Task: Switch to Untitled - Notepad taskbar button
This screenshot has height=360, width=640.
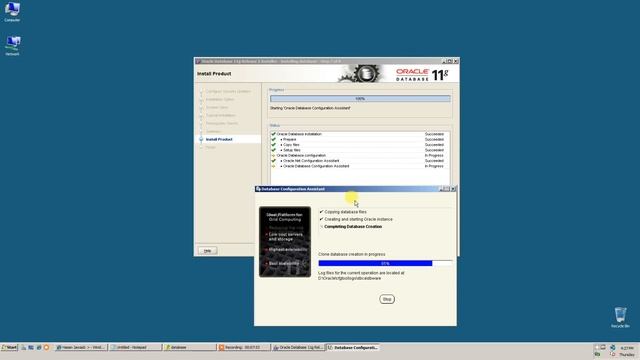Action: [136, 347]
